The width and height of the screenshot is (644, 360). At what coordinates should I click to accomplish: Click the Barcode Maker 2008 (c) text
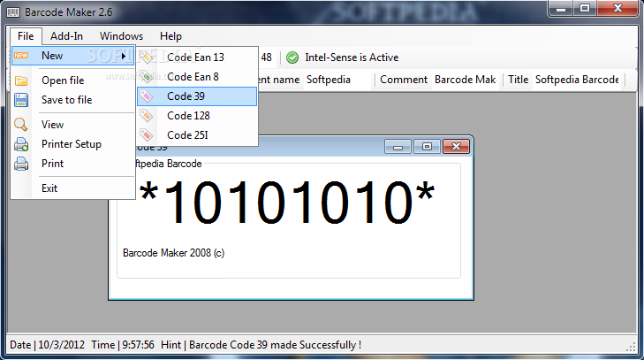tap(174, 253)
